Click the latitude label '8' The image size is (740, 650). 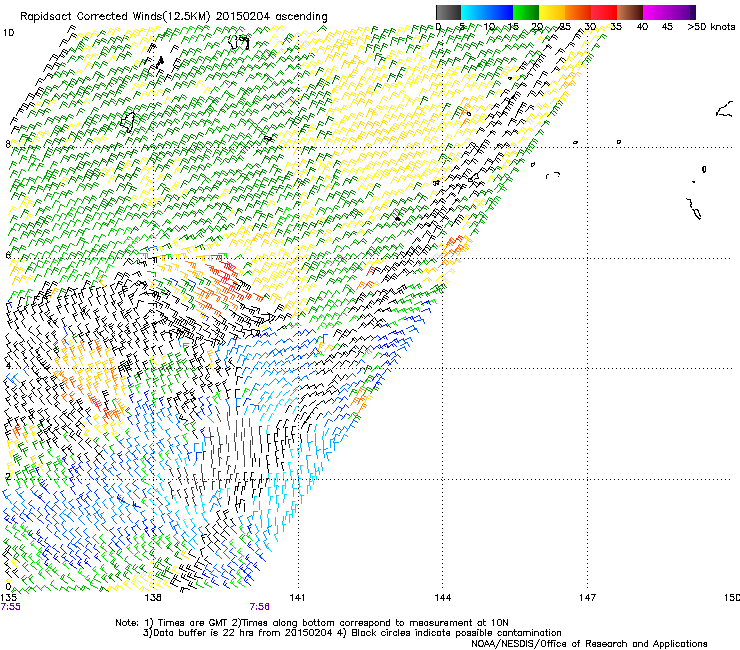click(x=8, y=144)
